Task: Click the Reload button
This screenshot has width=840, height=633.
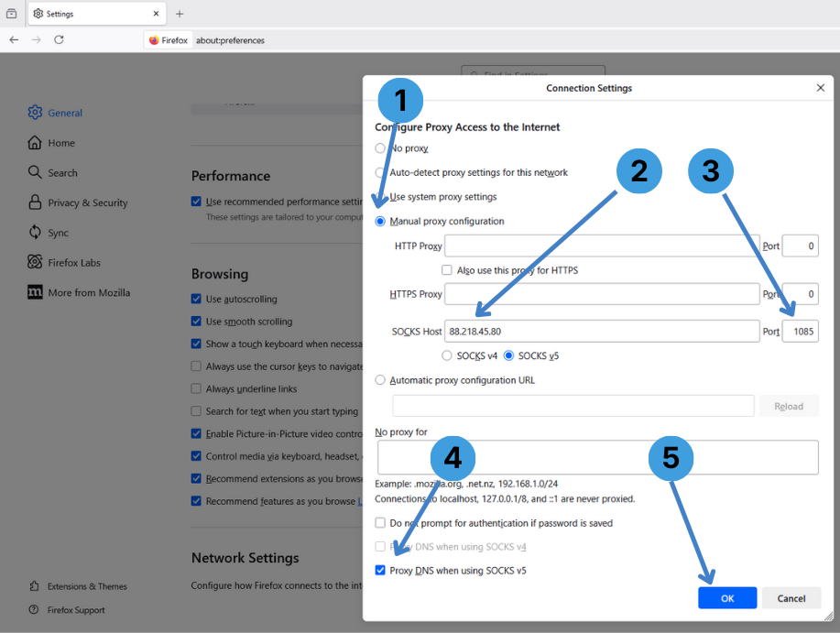Action: click(x=789, y=406)
